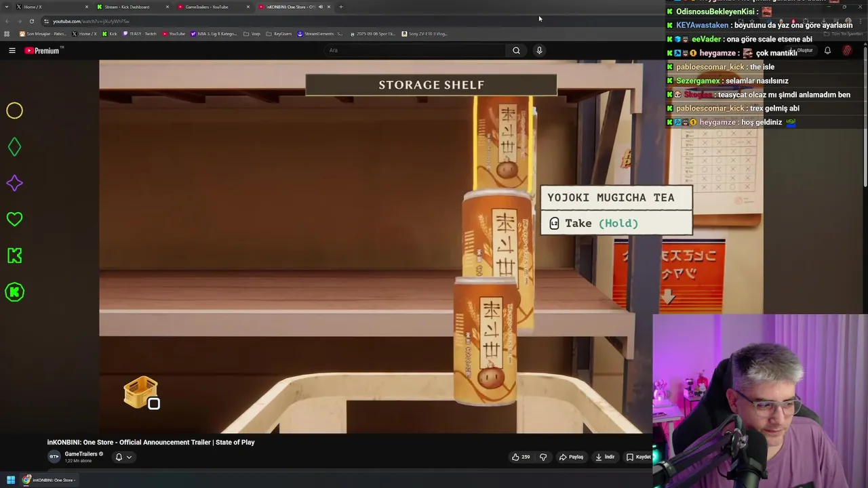Go to YouTube Premium home logo

43,50
